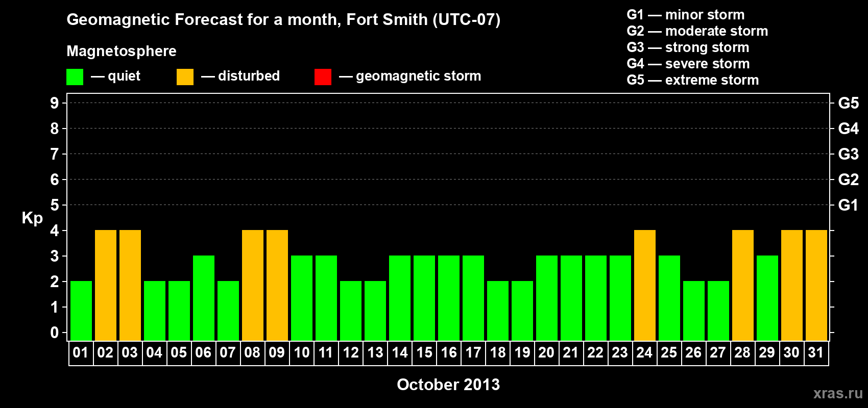
Task: Click the 'G3 — strong storm' legend line
Action: tap(688, 47)
